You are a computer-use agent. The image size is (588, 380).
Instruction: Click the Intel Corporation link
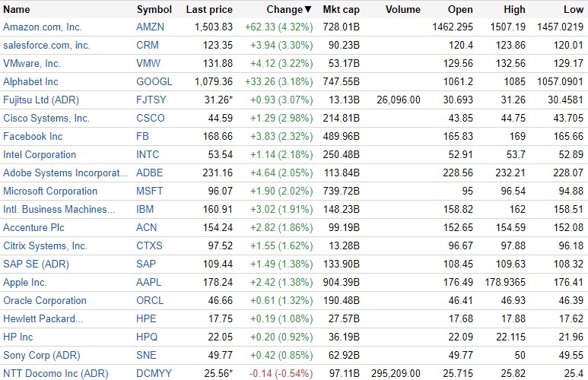click(x=40, y=154)
